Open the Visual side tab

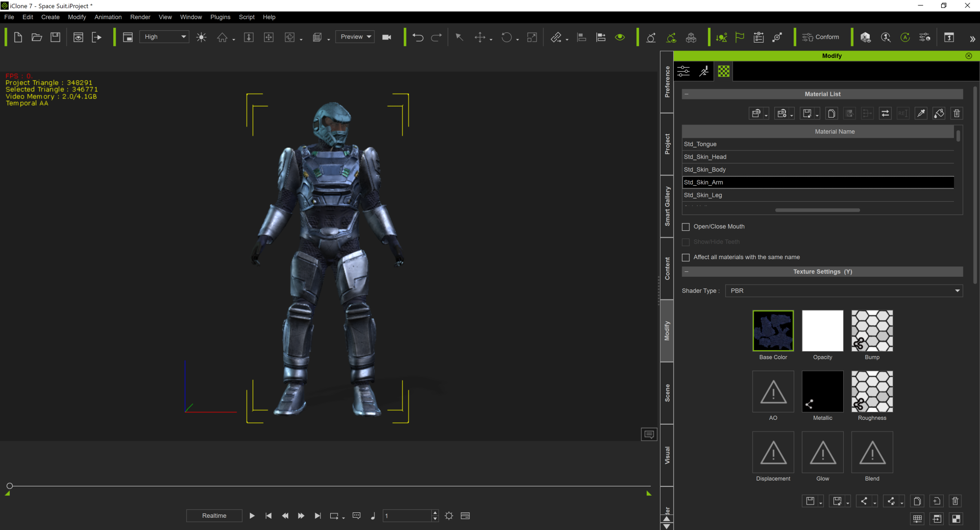click(x=667, y=455)
